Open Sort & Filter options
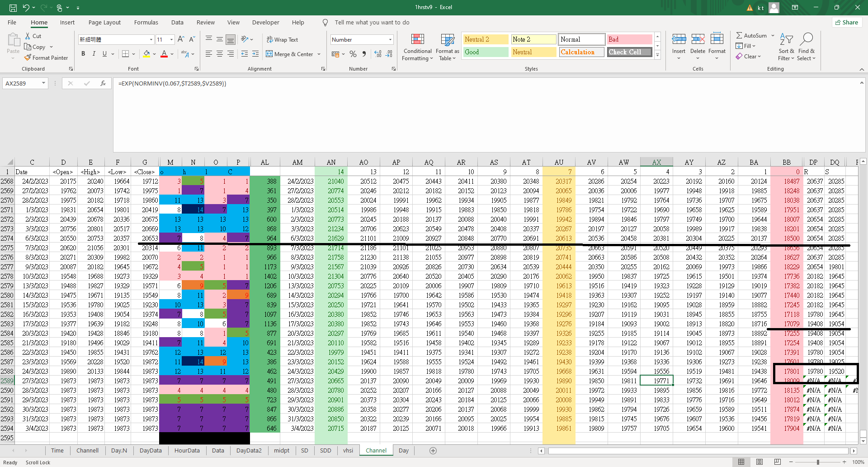 (x=786, y=48)
